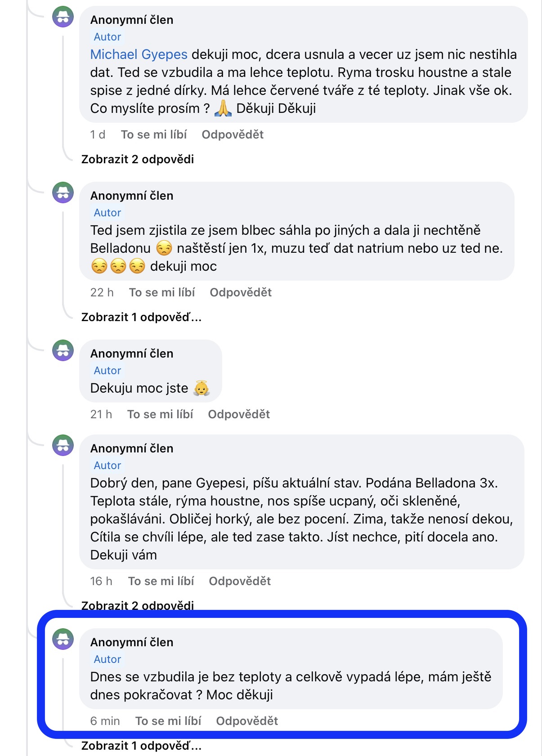
Task: Click avatar of the "Dobrý den, pane Gyepesi" comment
Action: pos(63,445)
